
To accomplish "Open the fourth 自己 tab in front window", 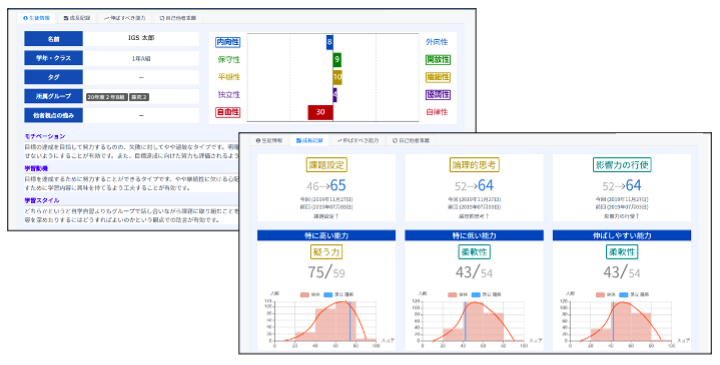I will click(411, 140).
